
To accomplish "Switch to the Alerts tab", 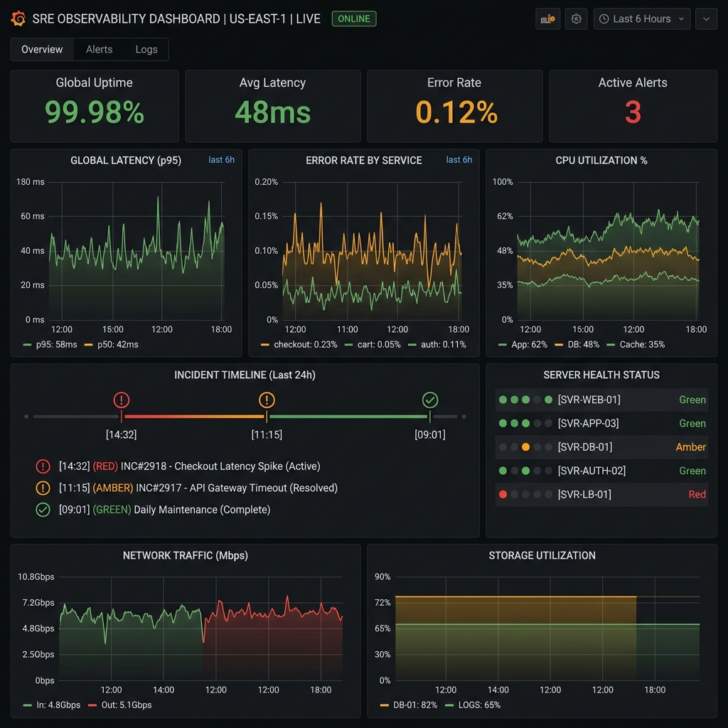I will click(99, 49).
